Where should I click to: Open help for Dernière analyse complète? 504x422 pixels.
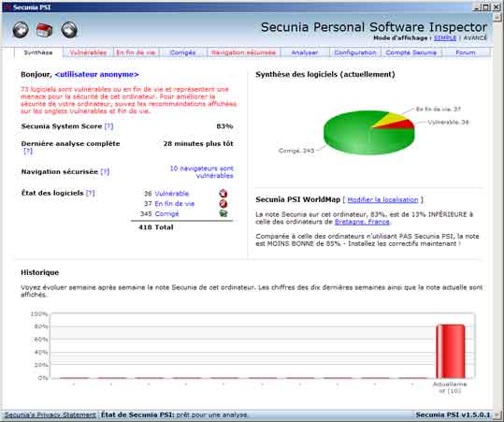[x=28, y=151]
